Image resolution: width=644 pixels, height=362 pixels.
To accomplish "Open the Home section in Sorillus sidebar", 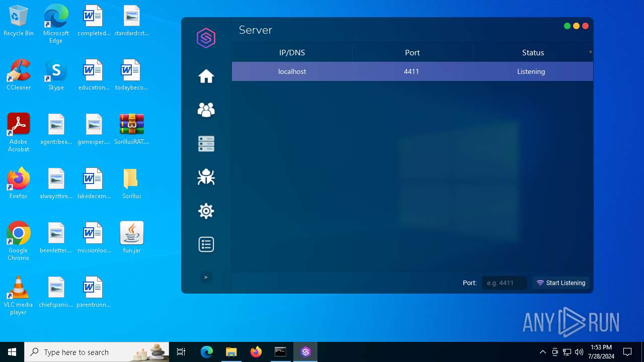I will [x=206, y=76].
